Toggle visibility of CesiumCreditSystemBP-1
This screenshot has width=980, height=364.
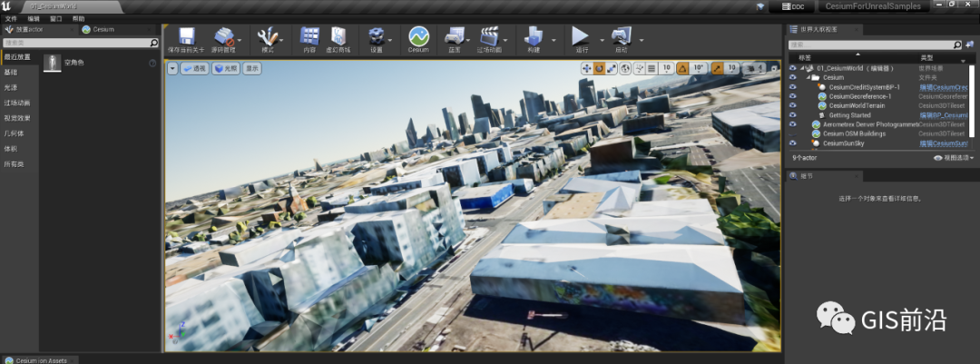(x=792, y=87)
